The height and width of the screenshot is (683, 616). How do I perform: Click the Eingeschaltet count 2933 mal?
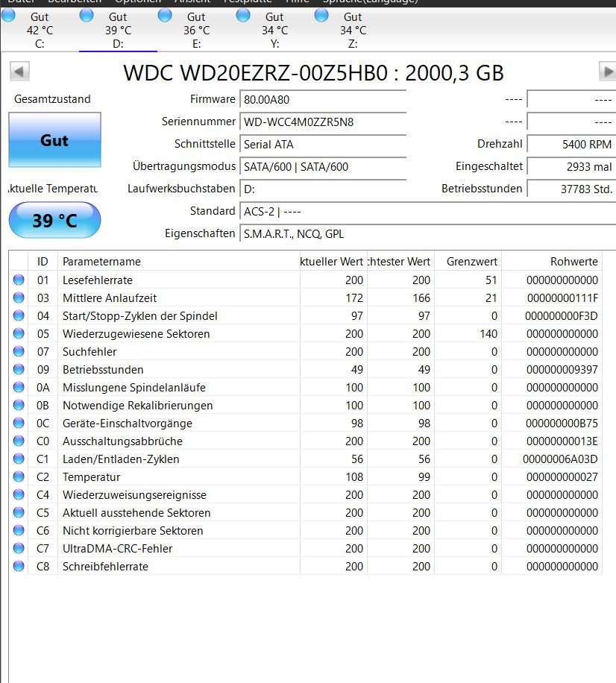click(x=571, y=166)
